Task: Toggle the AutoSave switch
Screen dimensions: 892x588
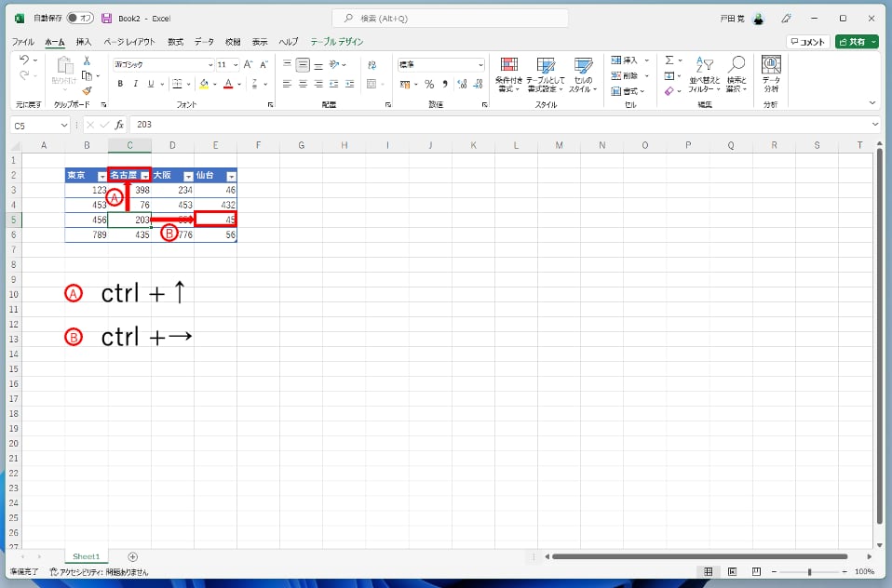Action: [x=80, y=19]
